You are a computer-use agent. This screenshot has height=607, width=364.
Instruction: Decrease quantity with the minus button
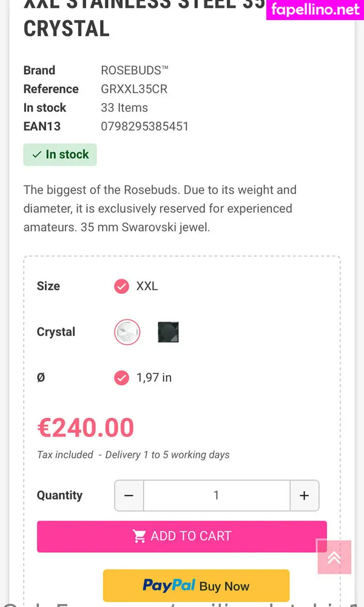[x=129, y=496]
